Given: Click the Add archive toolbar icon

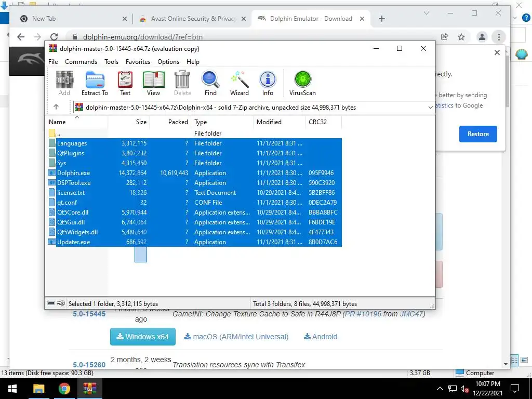Looking at the screenshot, I should pos(64,83).
